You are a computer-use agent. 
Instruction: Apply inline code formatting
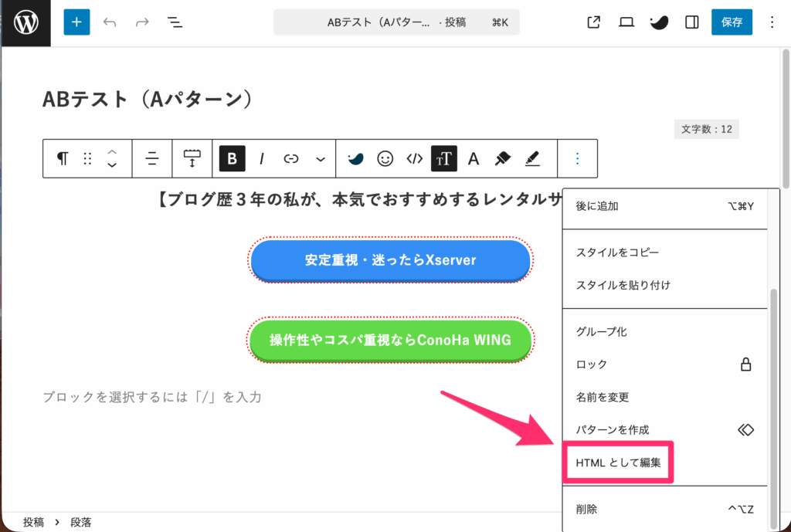point(413,158)
